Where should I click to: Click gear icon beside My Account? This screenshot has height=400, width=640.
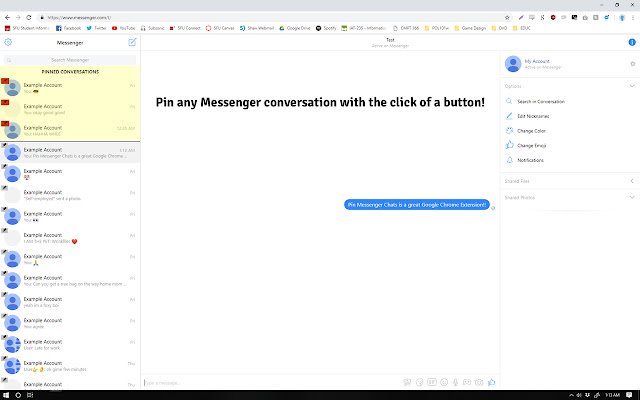(x=632, y=64)
